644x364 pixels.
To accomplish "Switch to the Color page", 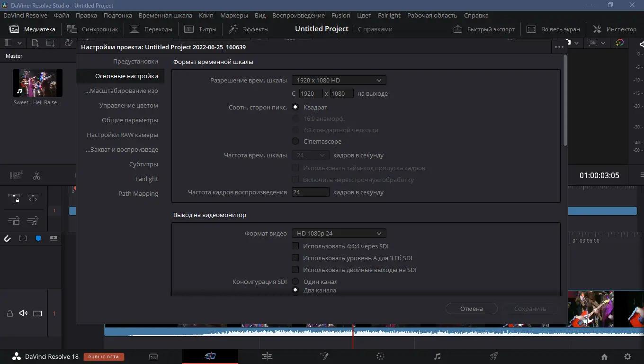I will pos(380,356).
